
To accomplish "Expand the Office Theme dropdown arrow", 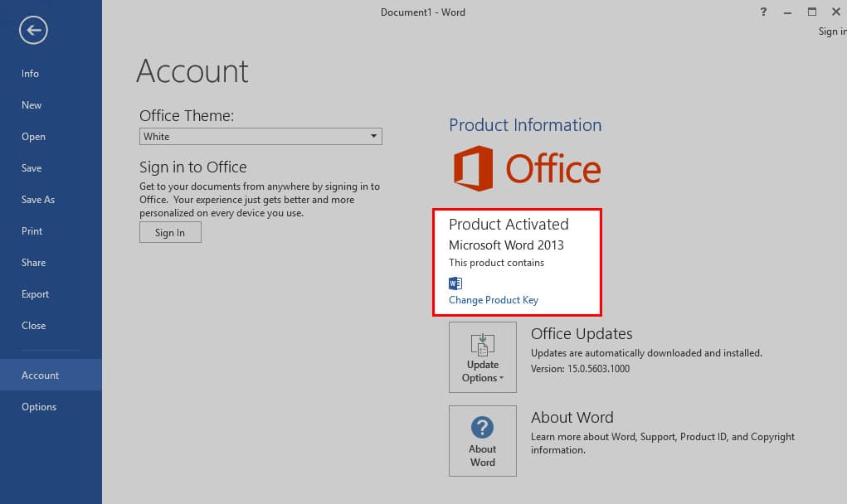I will click(373, 137).
